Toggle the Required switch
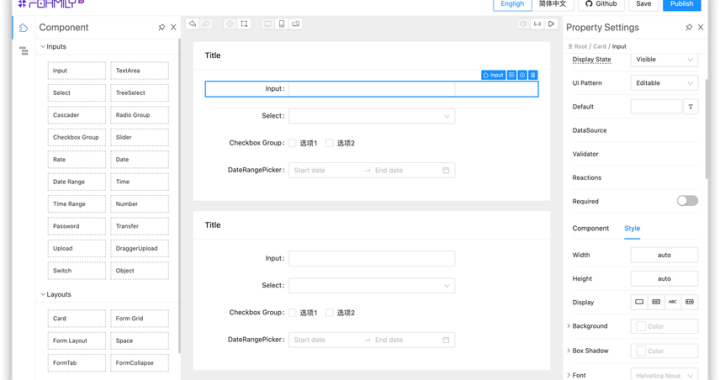 tap(687, 201)
